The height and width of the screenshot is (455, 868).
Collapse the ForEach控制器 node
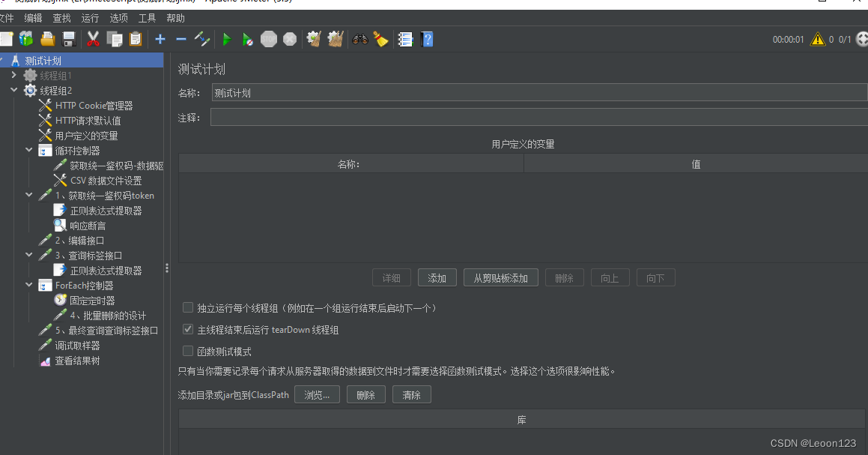pyautogui.click(x=28, y=284)
